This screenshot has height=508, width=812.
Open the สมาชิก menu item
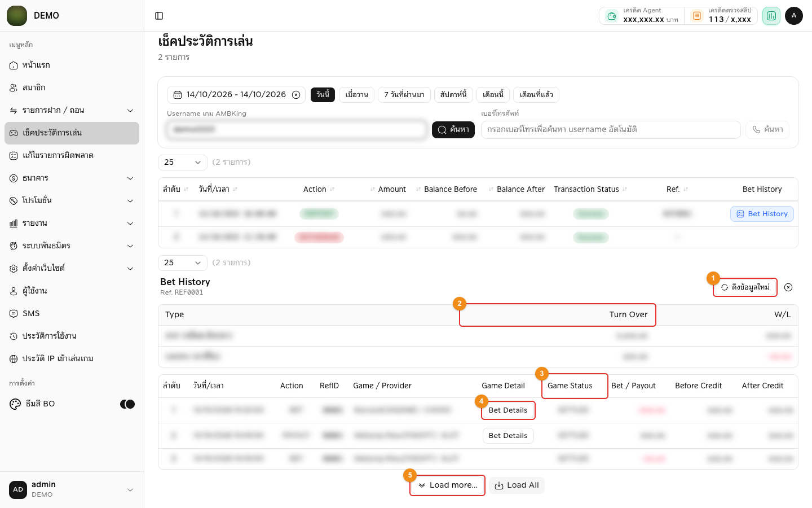[72, 88]
